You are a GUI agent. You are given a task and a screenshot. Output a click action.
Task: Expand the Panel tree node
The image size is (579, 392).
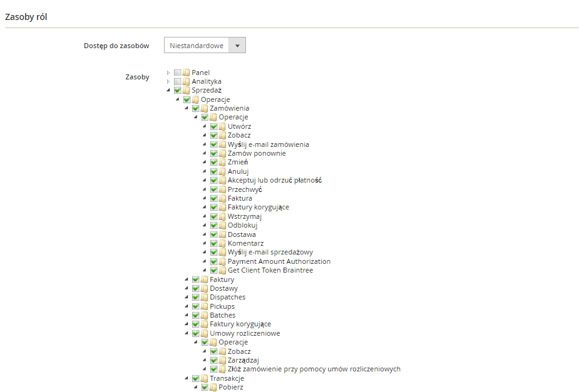click(168, 73)
